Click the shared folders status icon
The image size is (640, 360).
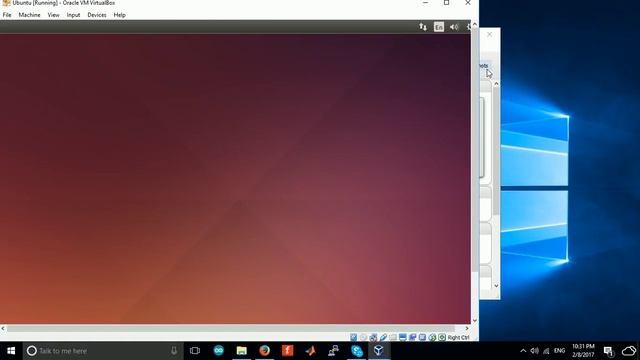click(393, 337)
